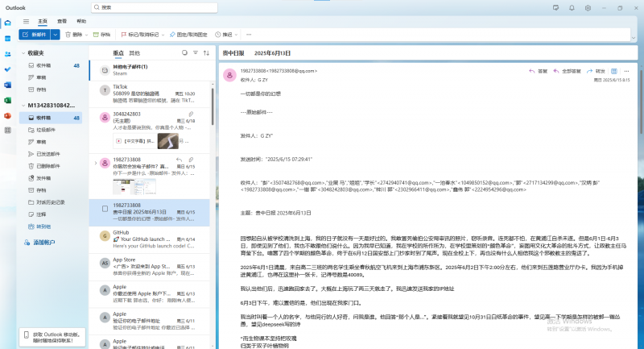Click the 存档 (Archive) toolbar button
Screen dimensions: 644x349
[x=101, y=35]
